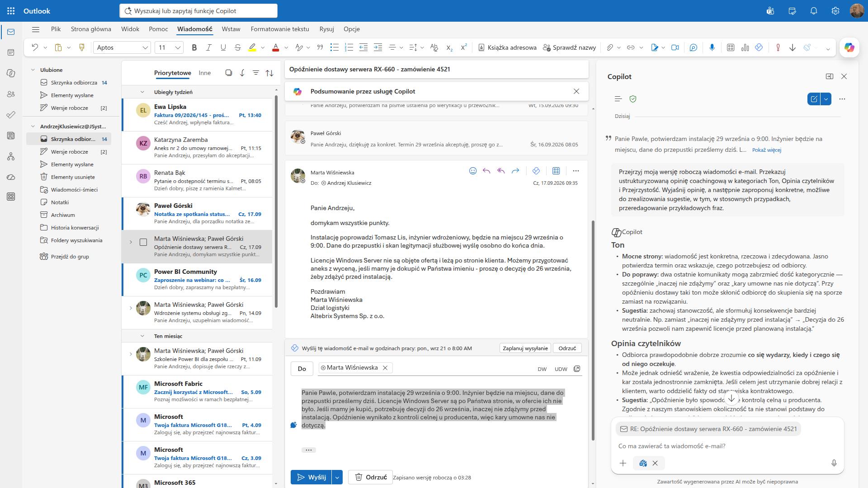Viewport: 868px width, 488px height.
Task: Expand the Wdrożenie systemu obsługi conversation
Action: 131,308
